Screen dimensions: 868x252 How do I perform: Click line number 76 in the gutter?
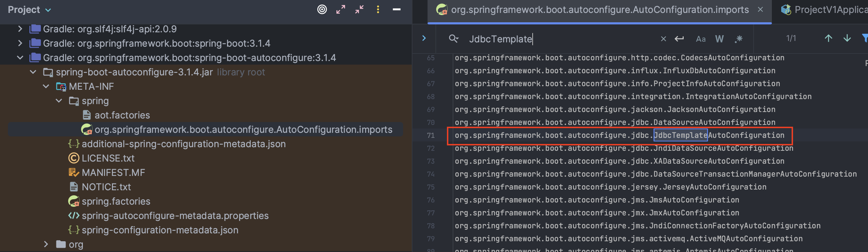pos(431,200)
